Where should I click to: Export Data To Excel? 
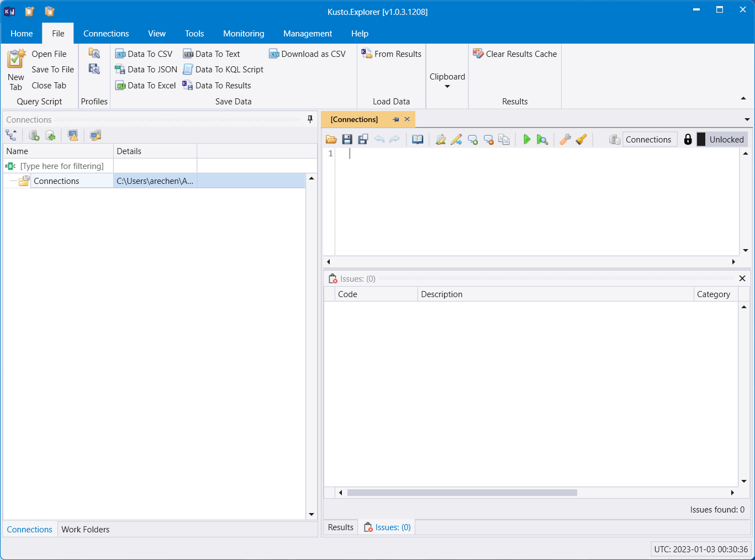145,86
